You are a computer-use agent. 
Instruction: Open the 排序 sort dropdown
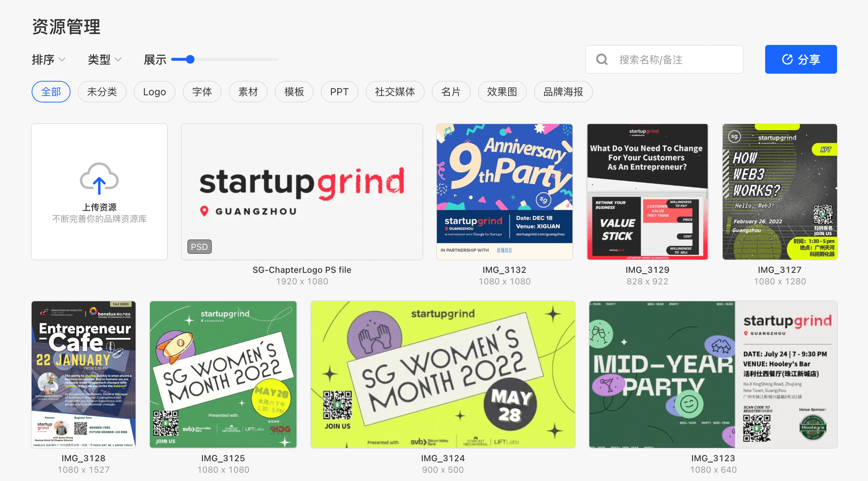(49, 59)
